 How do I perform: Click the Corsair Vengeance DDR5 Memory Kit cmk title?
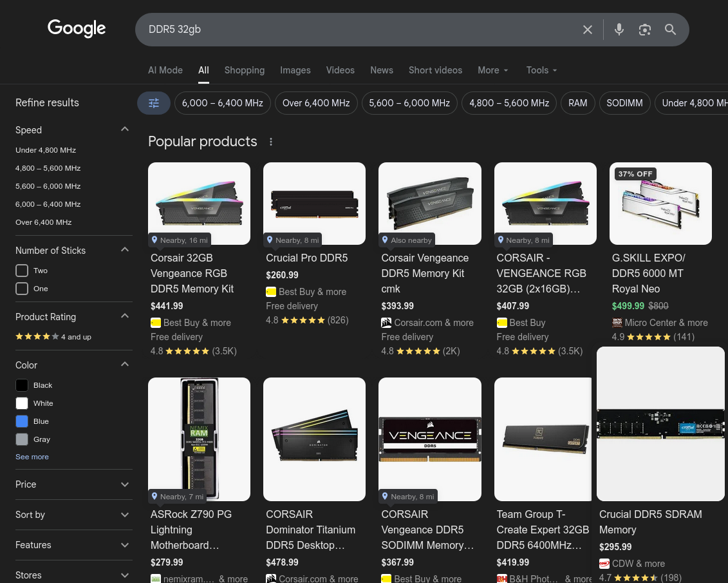(x=425, y=273)
